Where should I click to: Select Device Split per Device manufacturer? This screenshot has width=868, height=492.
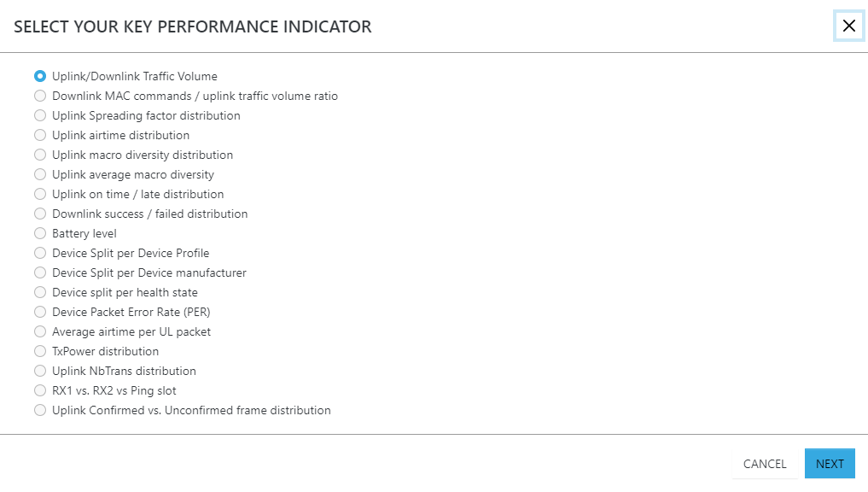click(x=40, y=272)
